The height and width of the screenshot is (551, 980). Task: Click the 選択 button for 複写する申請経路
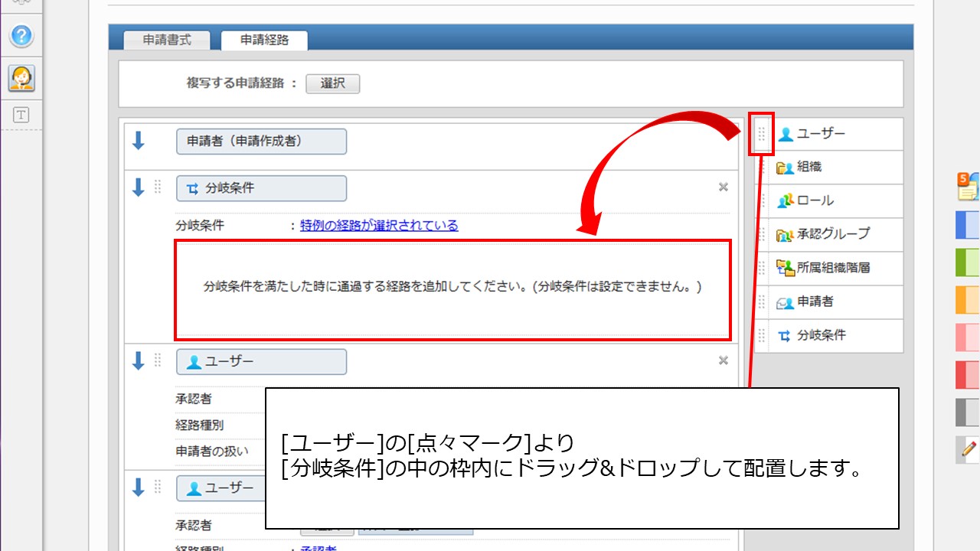coord(332,83)
